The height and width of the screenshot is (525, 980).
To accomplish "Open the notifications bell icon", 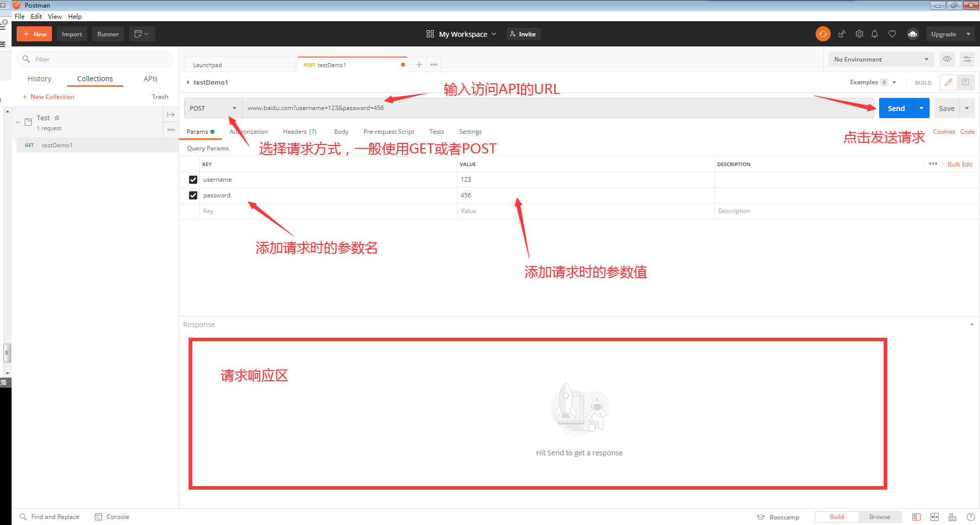I will pos(875,34).
